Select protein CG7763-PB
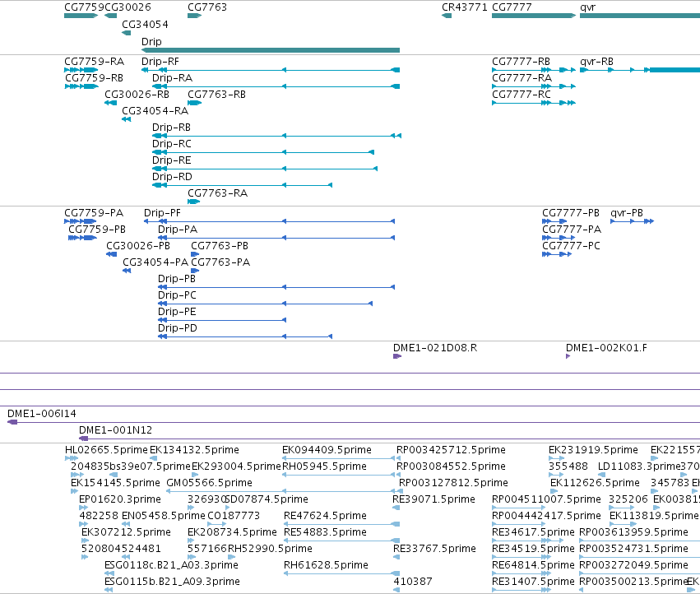700x594 pixels. click(x=220, y=246)
